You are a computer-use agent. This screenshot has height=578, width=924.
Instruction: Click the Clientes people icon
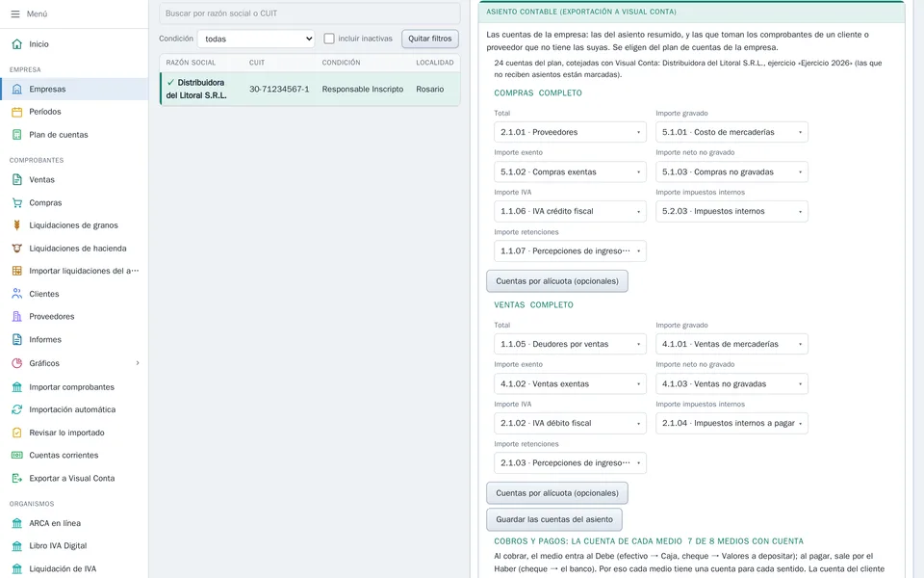click(17, 294)
